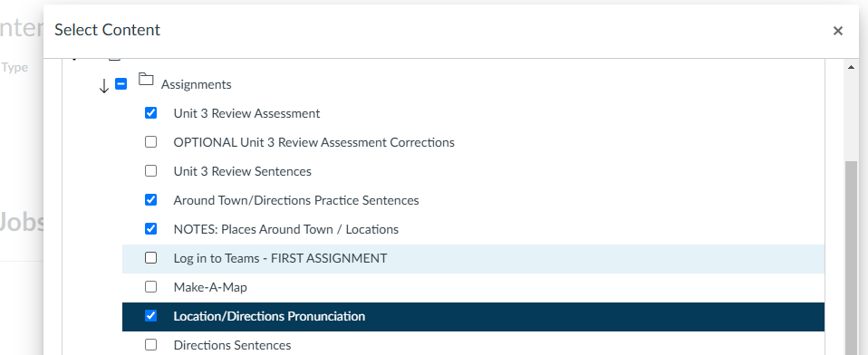Collapse the Assignments folder arrow
The image size is (868, 355).
tap(103, 86)
